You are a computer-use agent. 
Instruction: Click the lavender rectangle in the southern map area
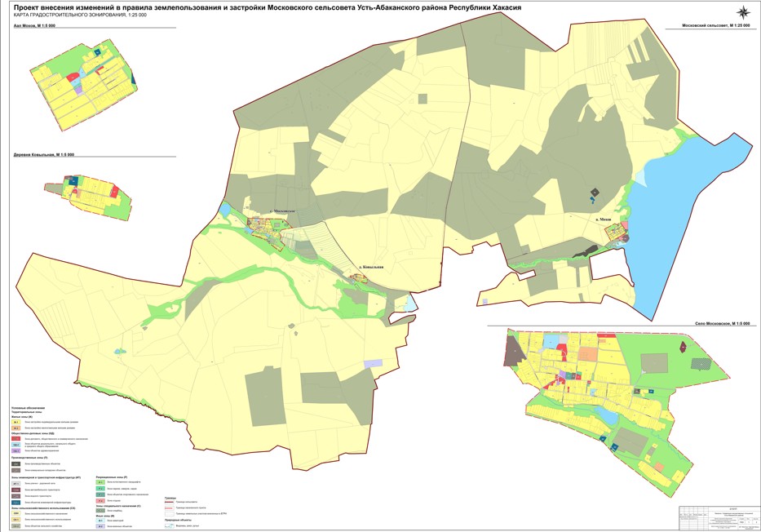(373, 361)
